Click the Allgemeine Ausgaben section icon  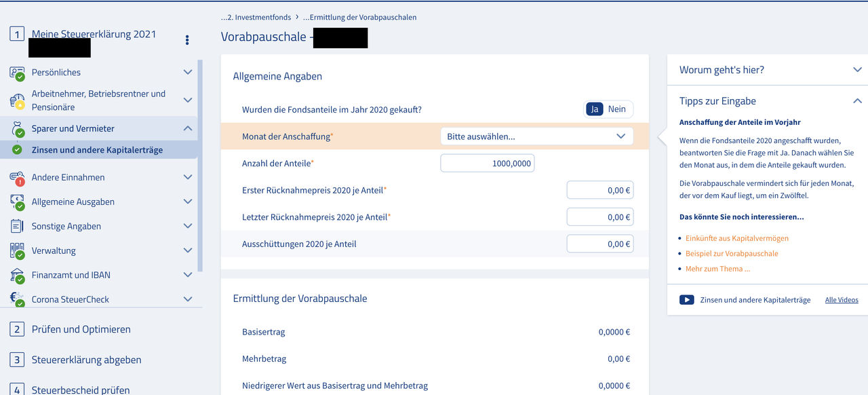tap(18, 202)
